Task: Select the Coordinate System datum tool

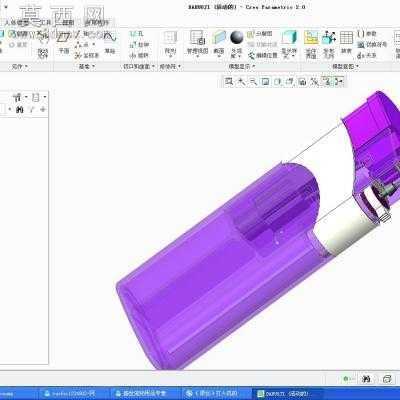Action: (x=87, y=55)
